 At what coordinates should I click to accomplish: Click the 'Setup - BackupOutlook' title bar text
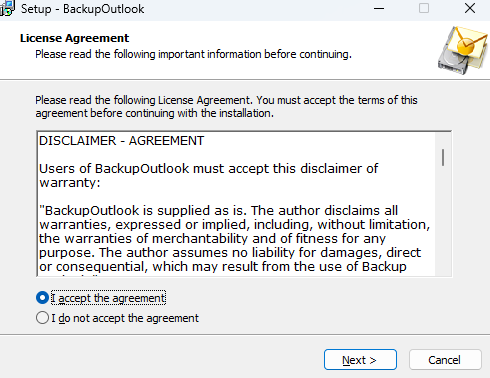[x=82, y=9]
